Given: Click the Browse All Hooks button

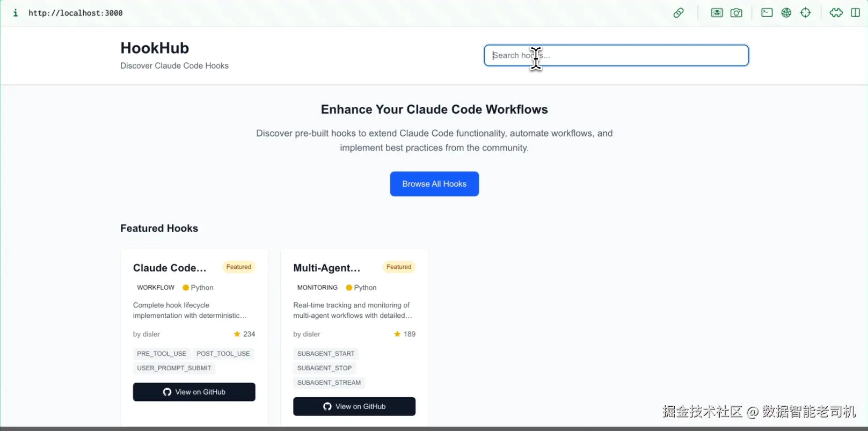Looking at the screenshot, I should click(x=434, y=184).
